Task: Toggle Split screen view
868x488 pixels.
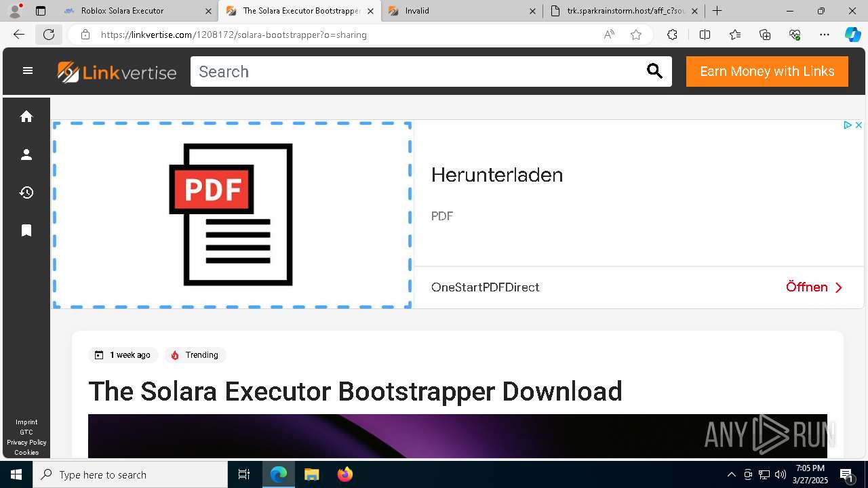Action: point(705,35)
